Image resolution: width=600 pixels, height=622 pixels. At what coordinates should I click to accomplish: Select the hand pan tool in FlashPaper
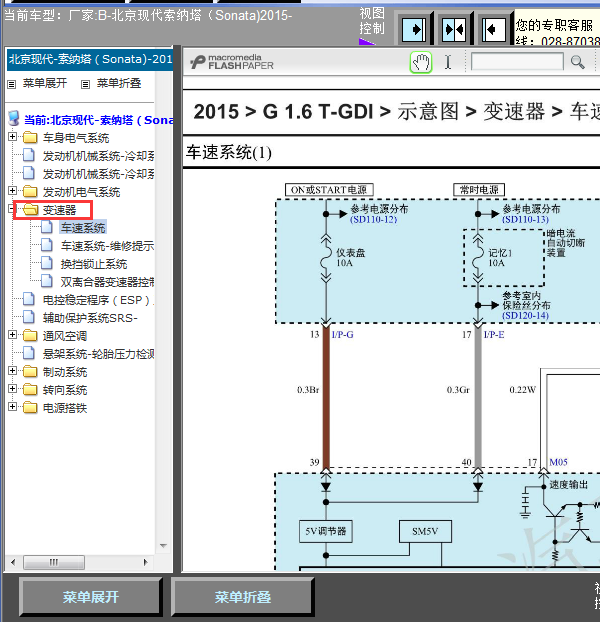421,62
